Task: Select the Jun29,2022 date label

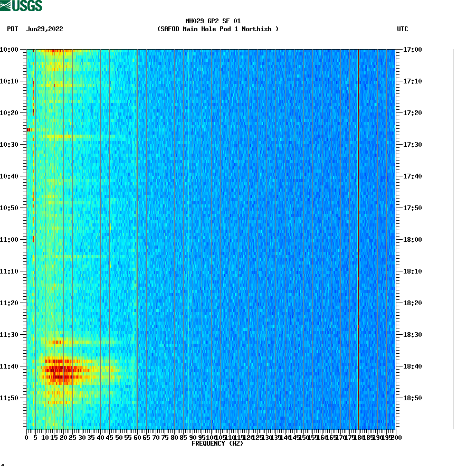Action: 44,30
